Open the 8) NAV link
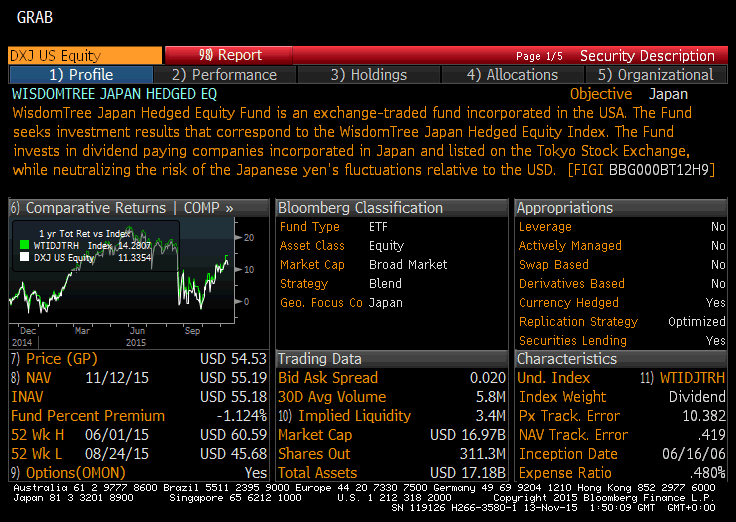 pos(31,378)
